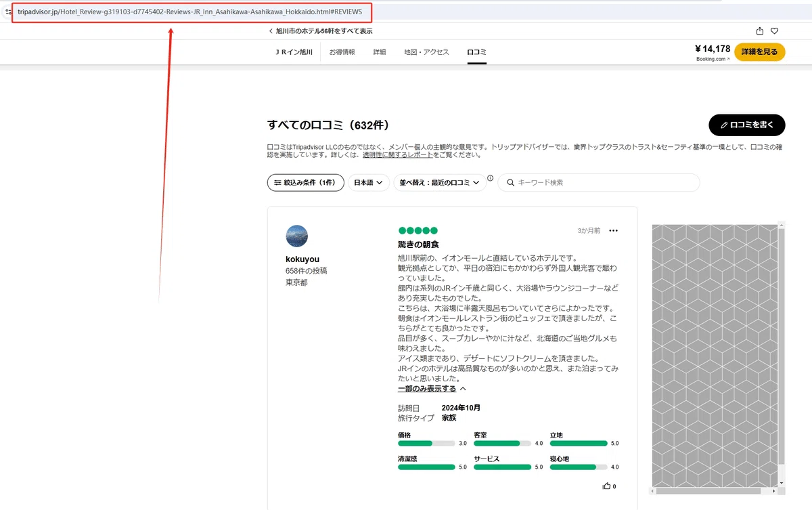
Task: Save hotel with the heart icon
Action: click(x=775, y=30)
